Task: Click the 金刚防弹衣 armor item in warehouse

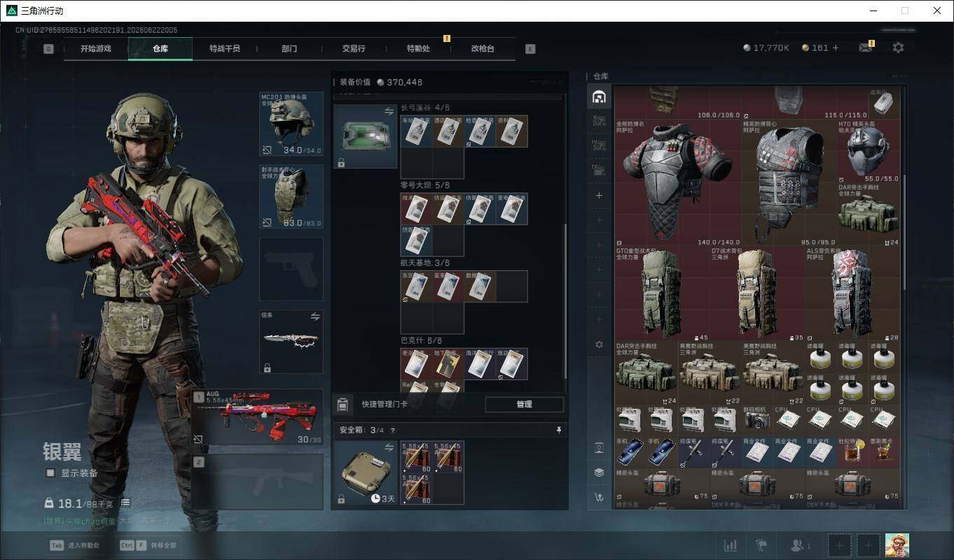Action: point(677,182)
